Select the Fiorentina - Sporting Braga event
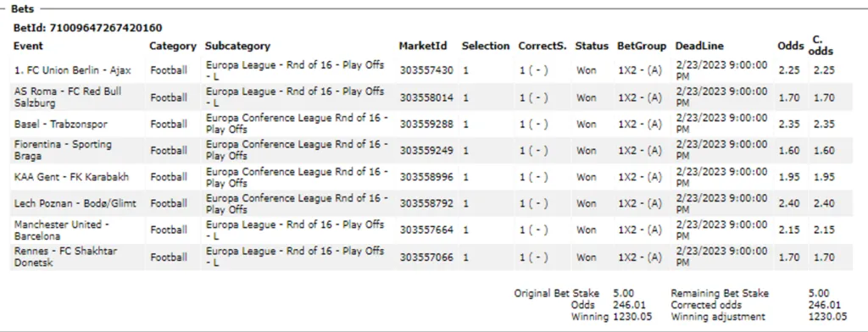This screenshot has width=868, height=332. (x=63, y=151)
